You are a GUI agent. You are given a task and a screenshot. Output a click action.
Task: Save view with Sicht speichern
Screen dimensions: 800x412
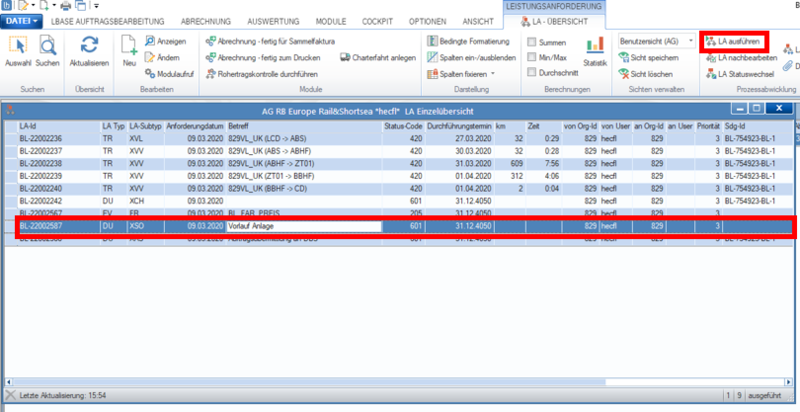point(648,58)
